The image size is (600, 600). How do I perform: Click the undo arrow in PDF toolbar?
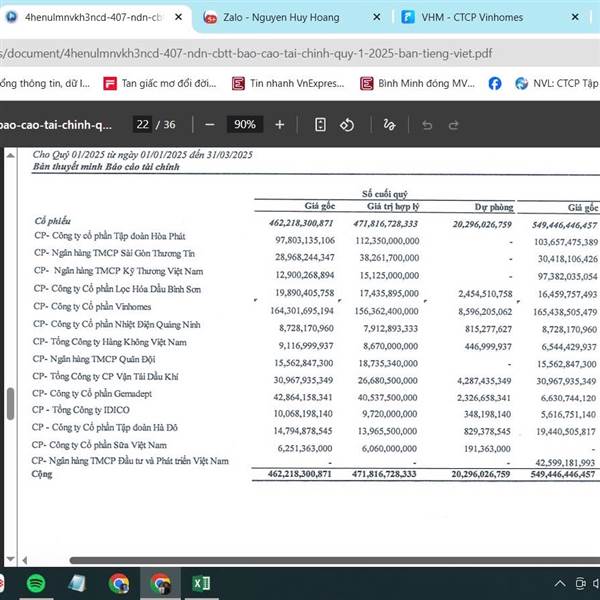(427, 125)
